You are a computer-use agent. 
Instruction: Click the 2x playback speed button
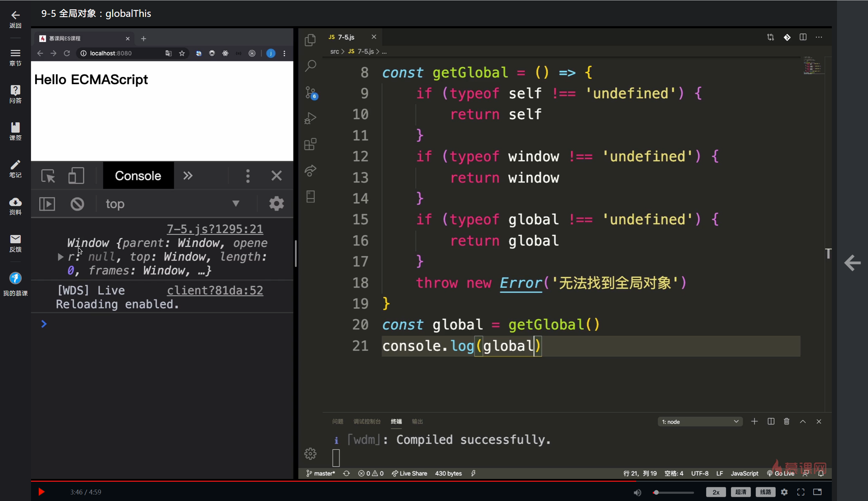[x=716, y=492]
